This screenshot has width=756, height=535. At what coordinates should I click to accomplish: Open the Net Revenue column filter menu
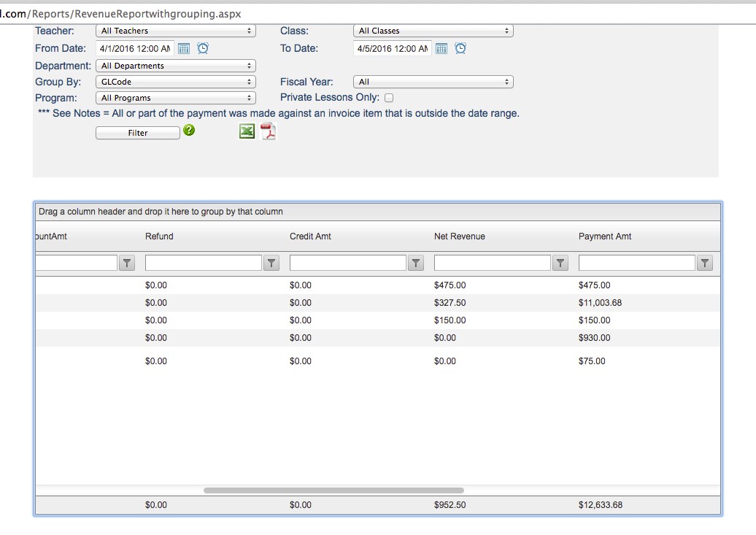tap(560, 263)
